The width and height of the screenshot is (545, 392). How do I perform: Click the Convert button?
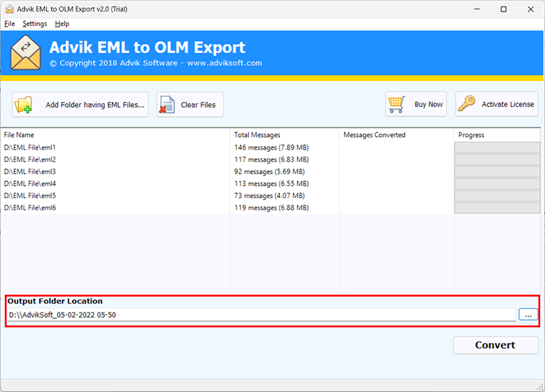pos(496,345)
